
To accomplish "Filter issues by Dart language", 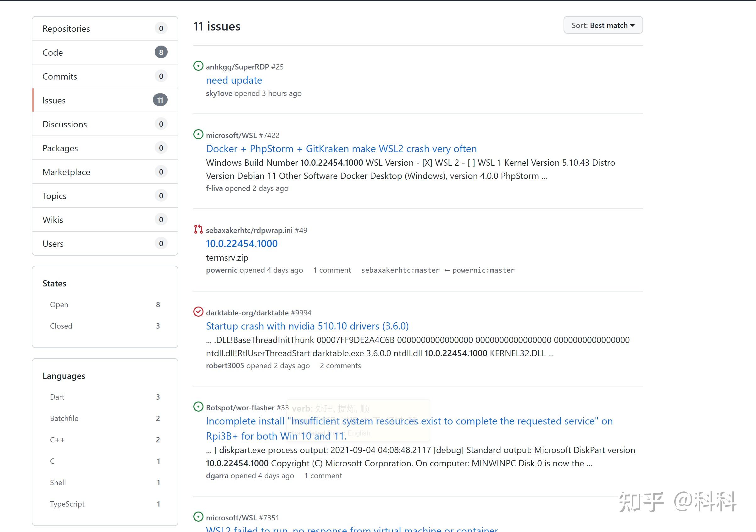I will coord(105,397).
